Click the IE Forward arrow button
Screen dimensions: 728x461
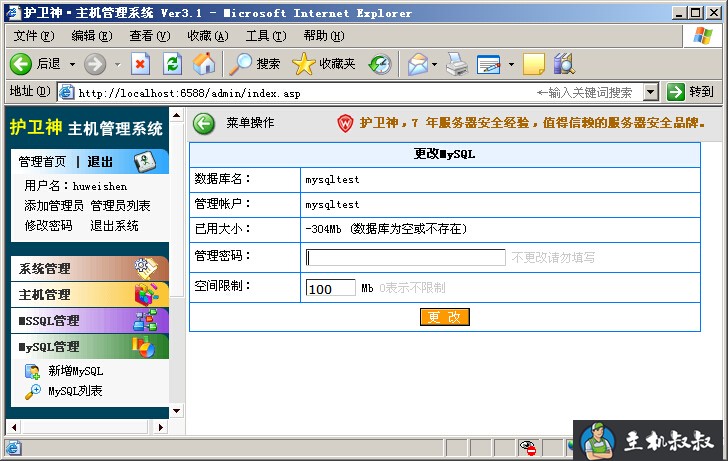(x=95, y=64)
